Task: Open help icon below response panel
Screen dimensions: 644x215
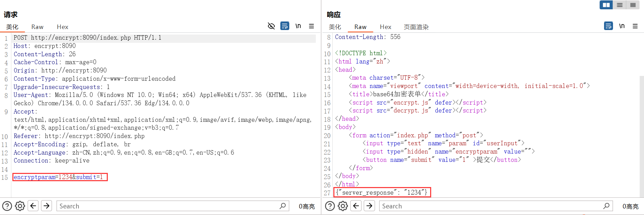Action: 330,206
